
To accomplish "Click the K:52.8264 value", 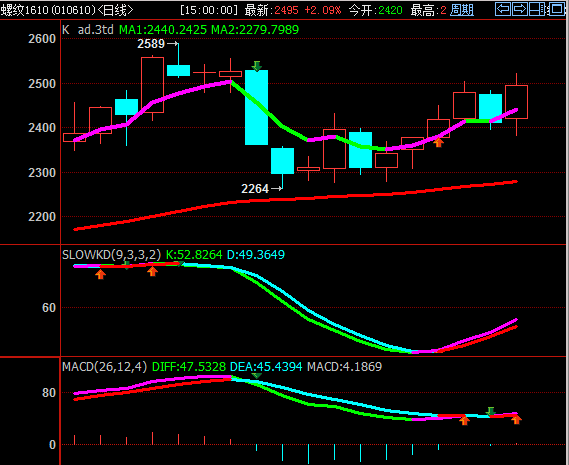I will click(194, 255).
